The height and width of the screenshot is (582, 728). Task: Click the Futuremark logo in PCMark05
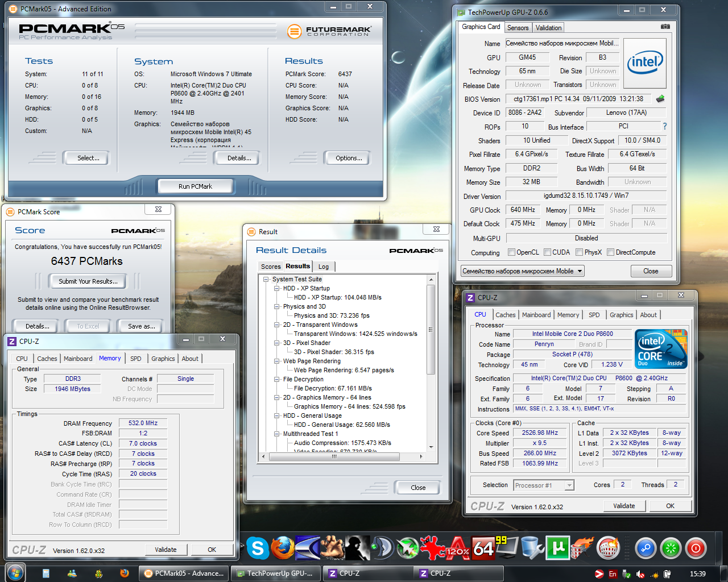click(329, 31)
